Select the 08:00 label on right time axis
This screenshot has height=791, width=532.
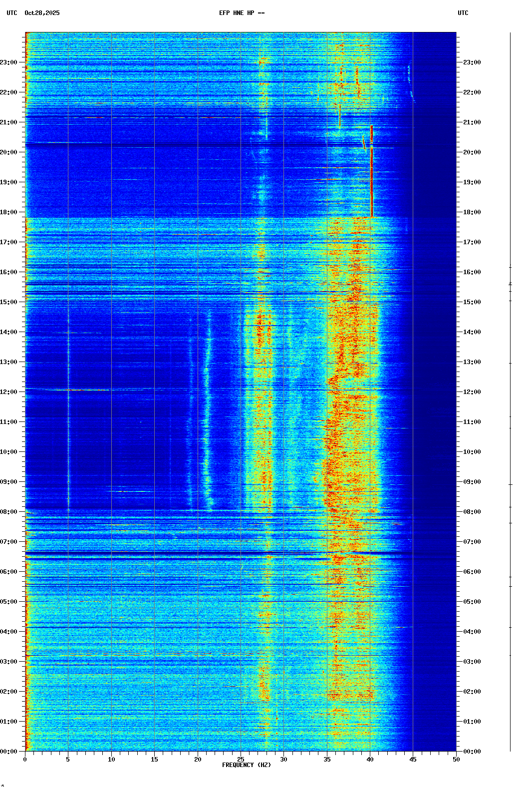[472, 512]
